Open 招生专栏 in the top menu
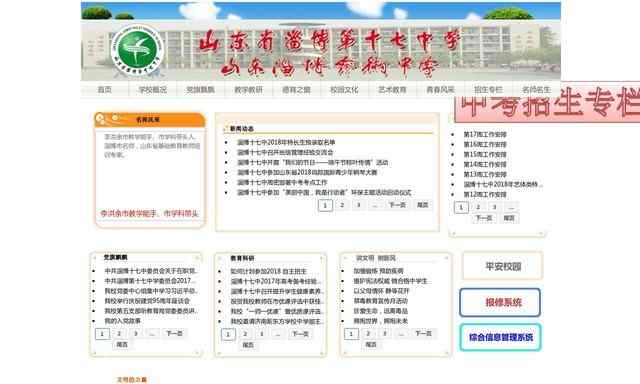640x384 pixels. (489, 89)
